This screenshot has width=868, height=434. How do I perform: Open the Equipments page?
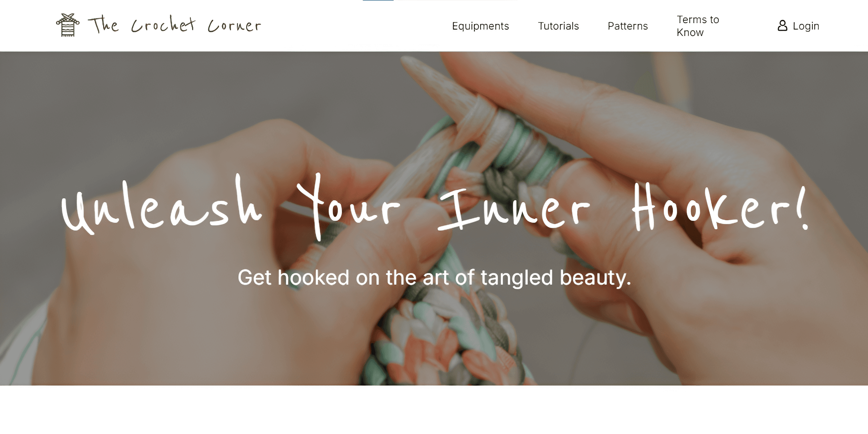(480, 26)
